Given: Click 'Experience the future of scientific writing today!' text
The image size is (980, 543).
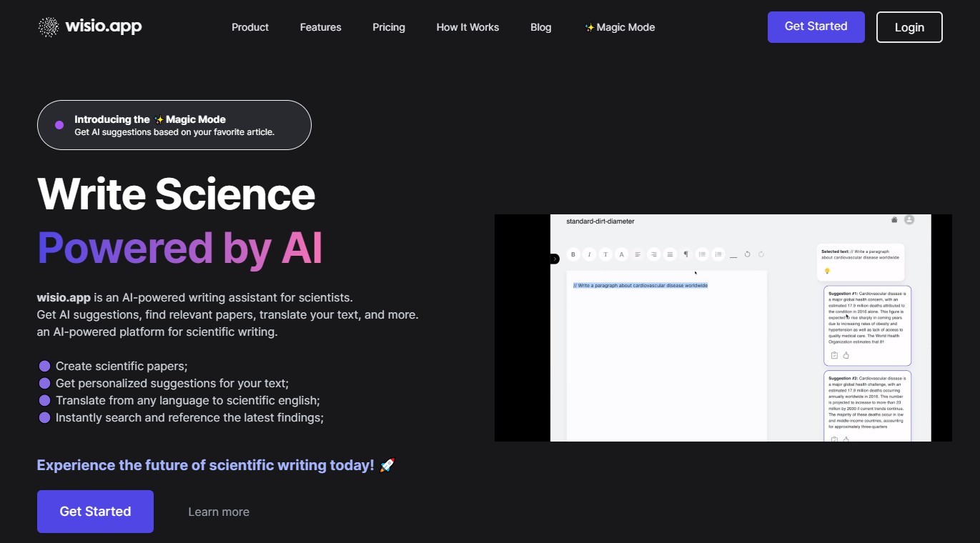Looking at the screenshot, I should point(206,465).
